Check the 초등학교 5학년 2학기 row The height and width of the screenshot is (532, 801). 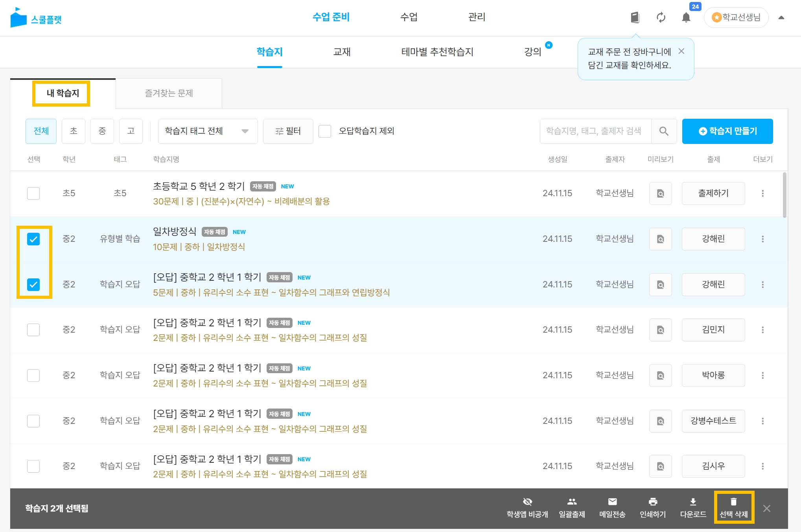33,193
